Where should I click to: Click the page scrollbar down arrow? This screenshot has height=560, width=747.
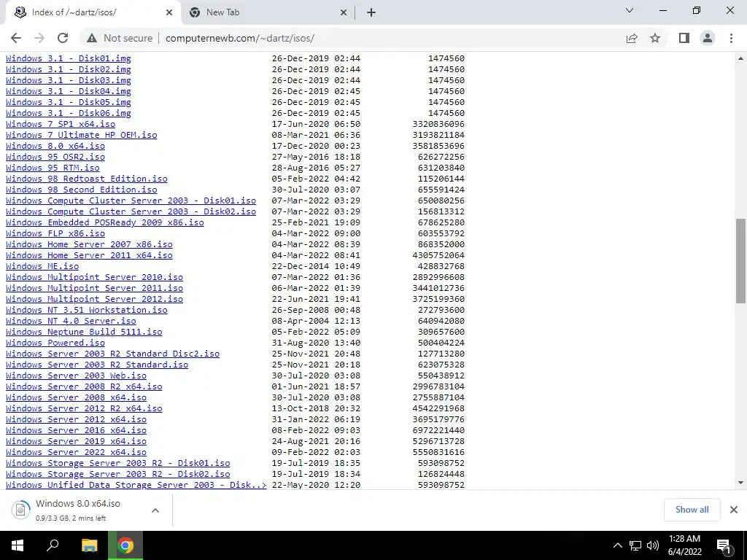point(740,483)
